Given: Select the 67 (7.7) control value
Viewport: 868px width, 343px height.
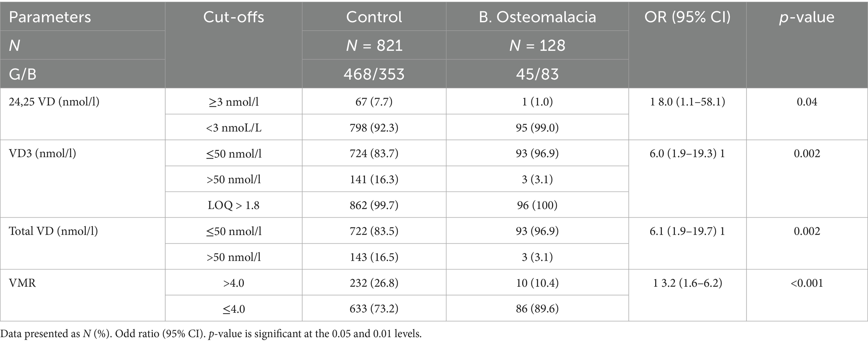Looking at the screenshot, I should point(374,102).
